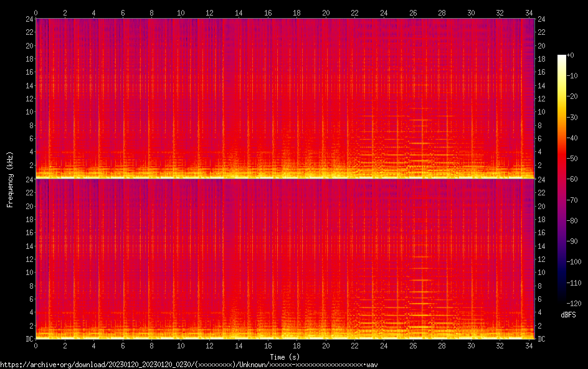This screenshot has height=369, width=588.
Task: Click the 20 kHz right tick of the upper channel
Action: click(x=541, y=46)
